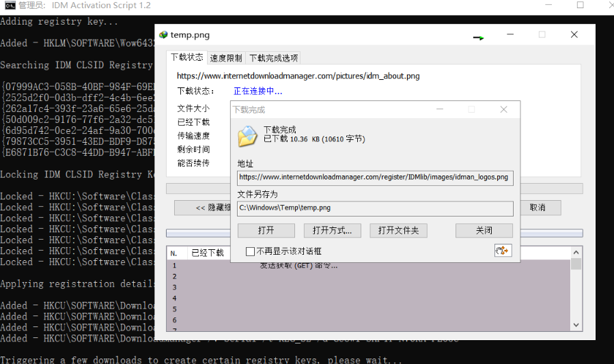This screenshot has height=364, width=614.
Task: Switch to the 下载状态 tab
Action: click(x=186, y=57)
